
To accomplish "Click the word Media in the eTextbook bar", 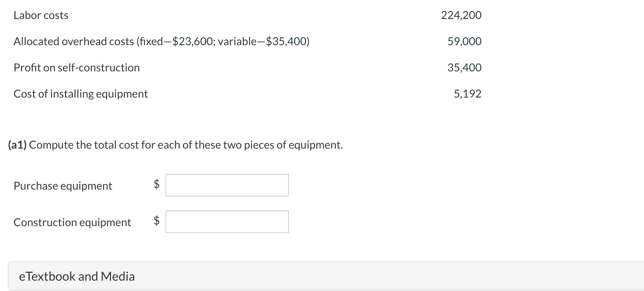I will 118,276.
